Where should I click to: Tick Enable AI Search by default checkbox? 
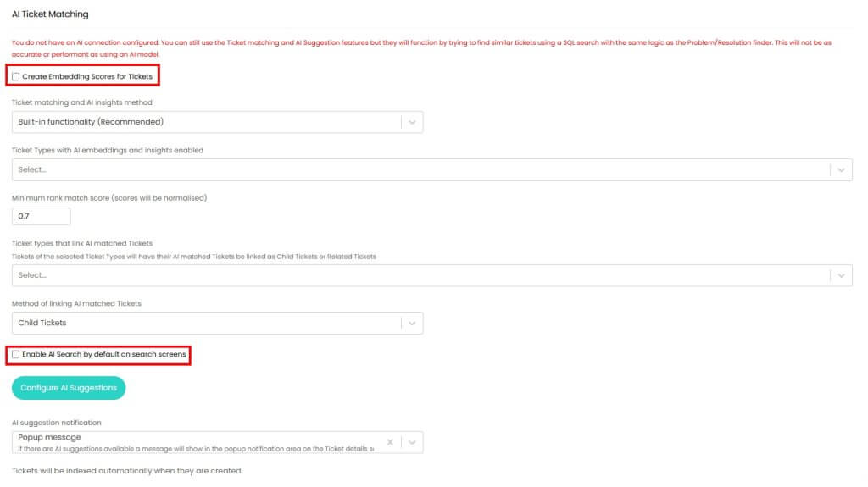[16, 354]
